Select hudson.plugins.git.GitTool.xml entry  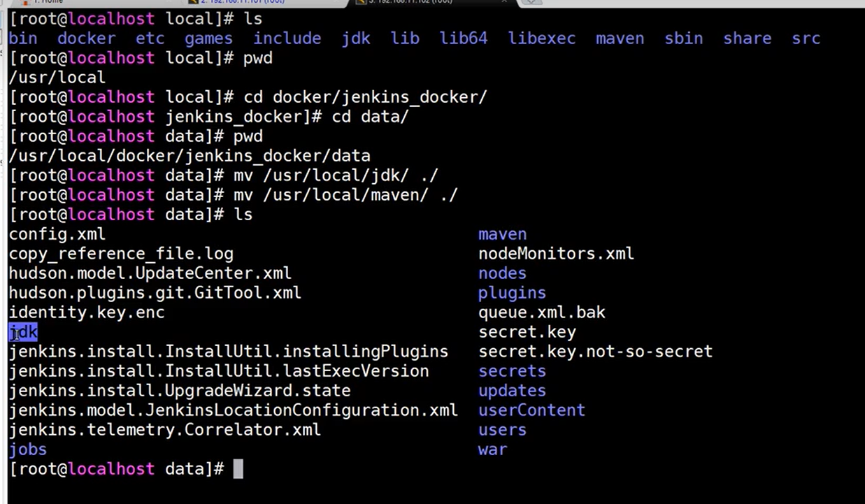pyautogui.click(x=155, y=293)
